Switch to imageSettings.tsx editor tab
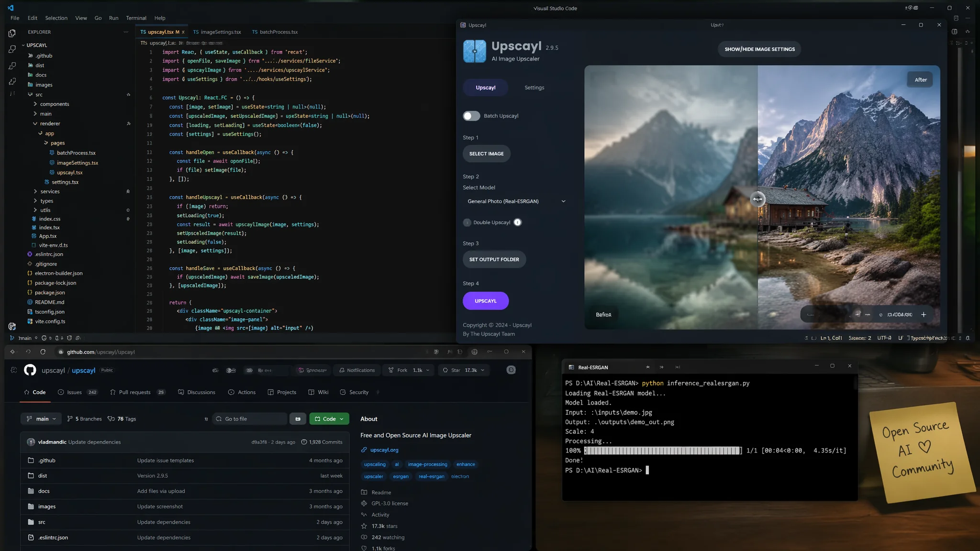Viewport: 980px width, 551px height. 217,32
